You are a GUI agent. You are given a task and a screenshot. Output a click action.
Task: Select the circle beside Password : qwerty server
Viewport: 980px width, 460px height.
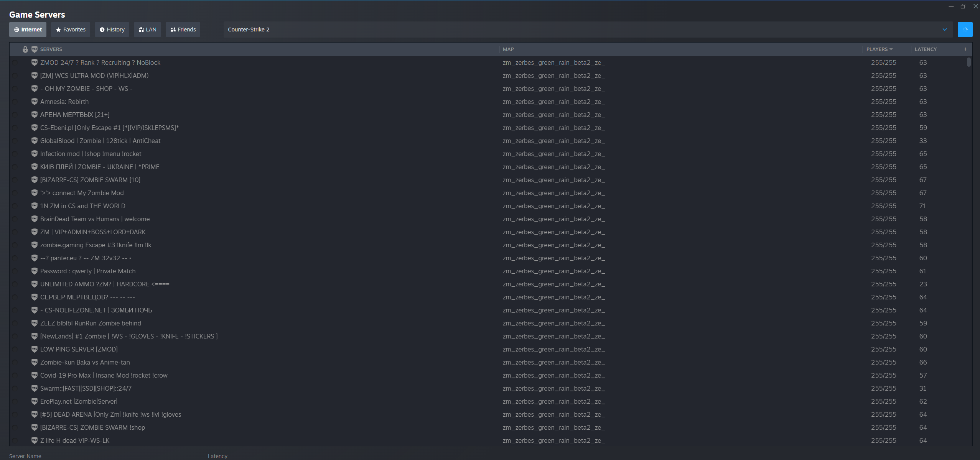click(15, 271)
